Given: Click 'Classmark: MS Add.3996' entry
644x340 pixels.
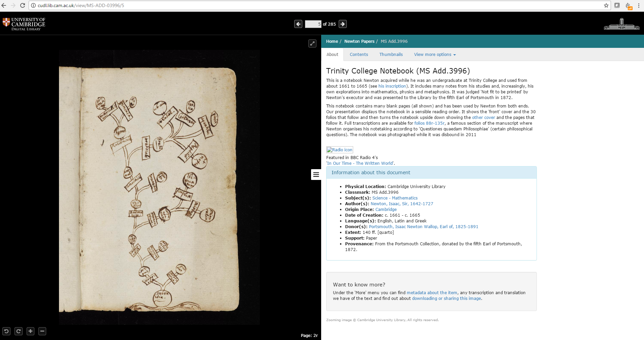Looking at the screenshot, I should (x=372, y=192).
